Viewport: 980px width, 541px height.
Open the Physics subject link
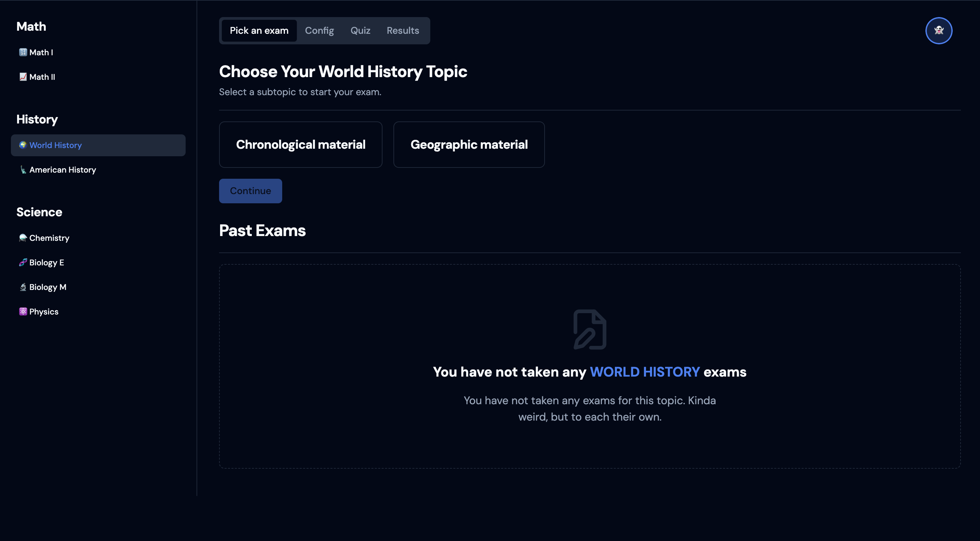[44, 311]
